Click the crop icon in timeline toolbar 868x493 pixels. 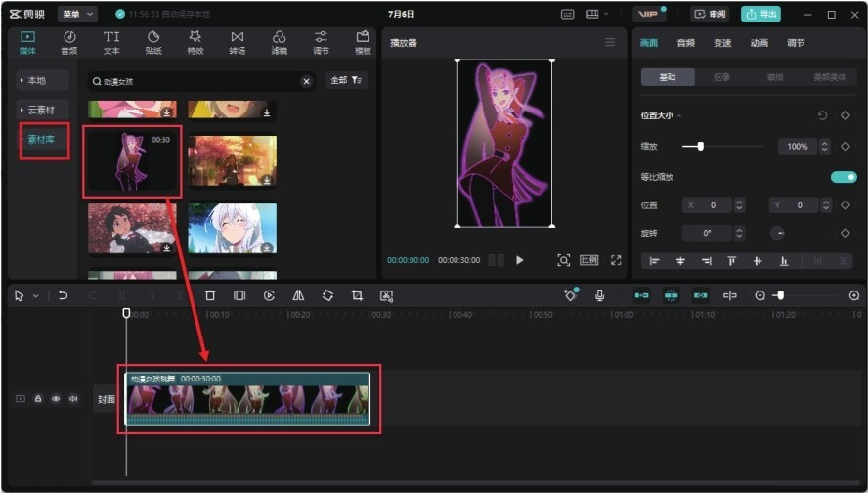click(357, 295)
